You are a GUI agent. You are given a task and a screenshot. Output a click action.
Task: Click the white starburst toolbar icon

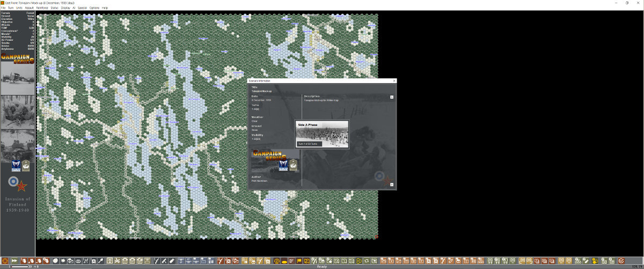pos(63,260)
